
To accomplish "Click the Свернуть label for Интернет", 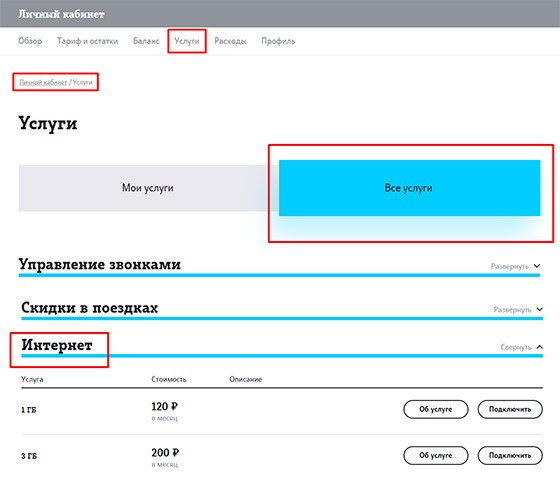I will (516, 347).
